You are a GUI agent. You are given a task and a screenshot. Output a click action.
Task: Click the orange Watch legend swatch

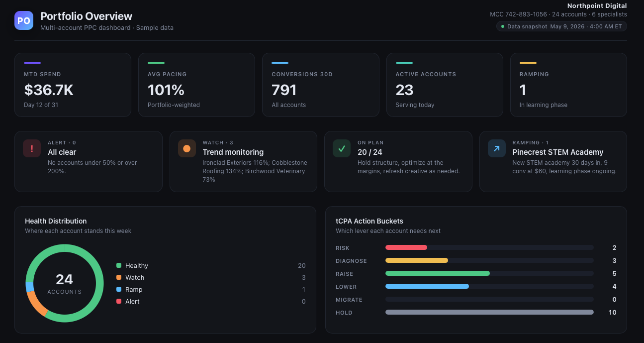[119, 278]
